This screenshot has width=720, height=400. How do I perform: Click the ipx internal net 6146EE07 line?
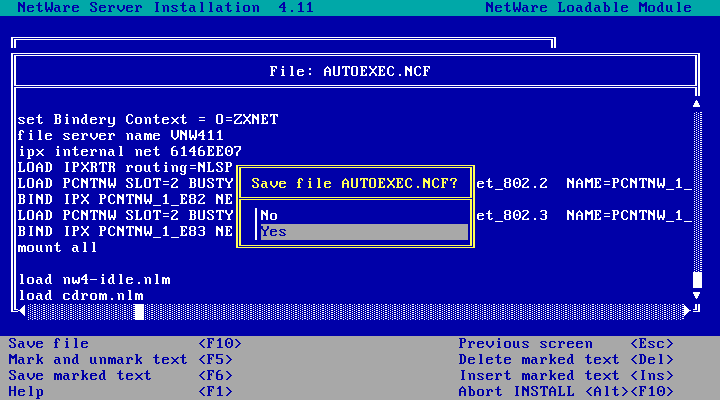(129, 152)
